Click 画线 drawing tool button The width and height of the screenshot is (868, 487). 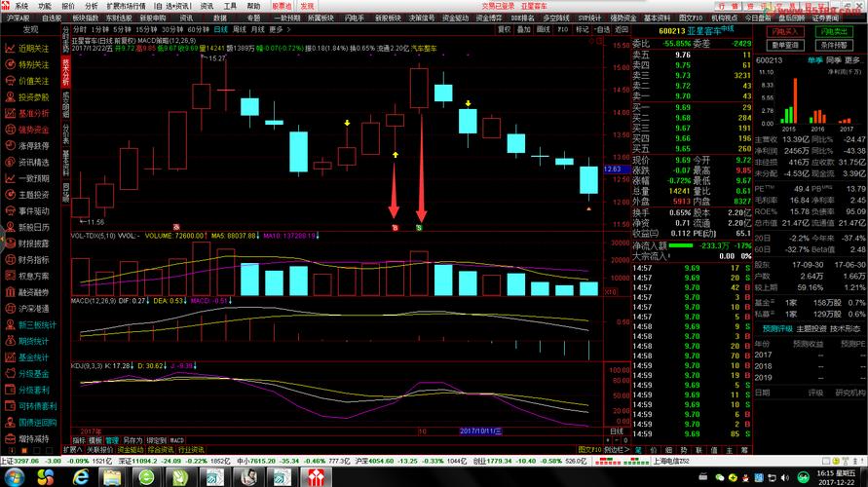pyautogui.click(x=543, y=29)
